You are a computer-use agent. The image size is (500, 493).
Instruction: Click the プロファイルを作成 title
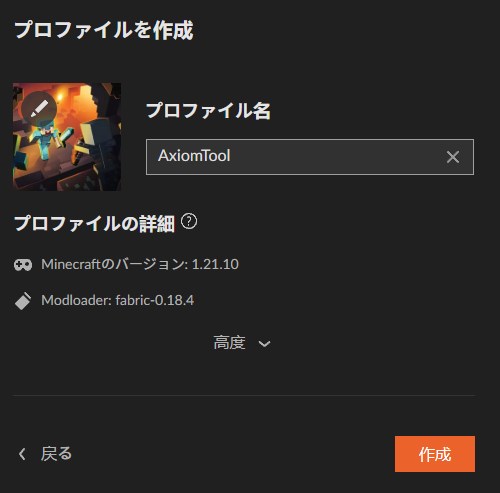[104, 30]
